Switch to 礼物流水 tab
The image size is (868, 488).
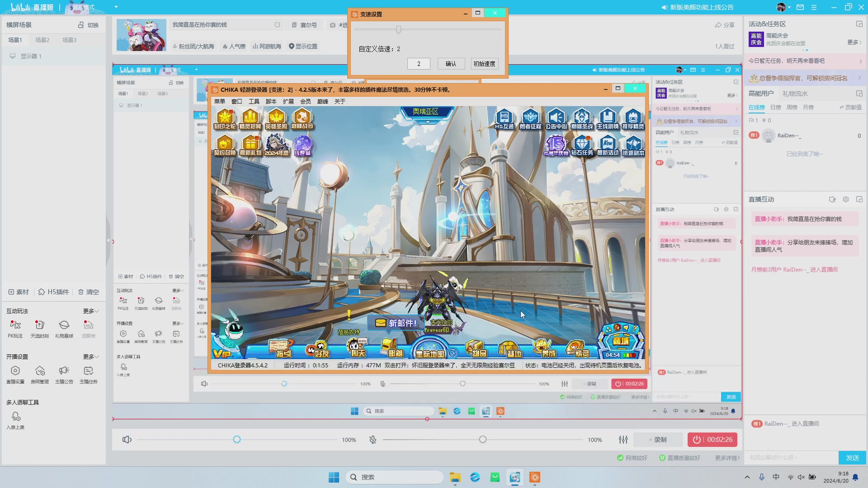coord(795,94)
